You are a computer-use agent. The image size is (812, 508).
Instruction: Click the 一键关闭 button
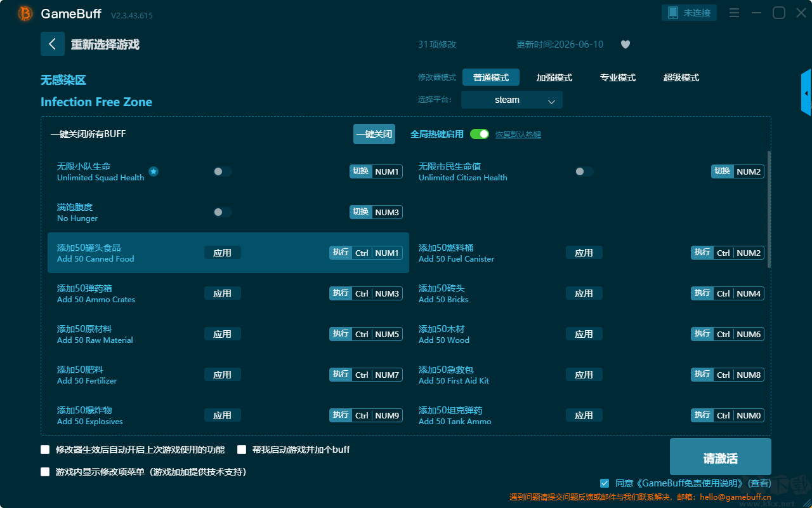pos(374,134)
